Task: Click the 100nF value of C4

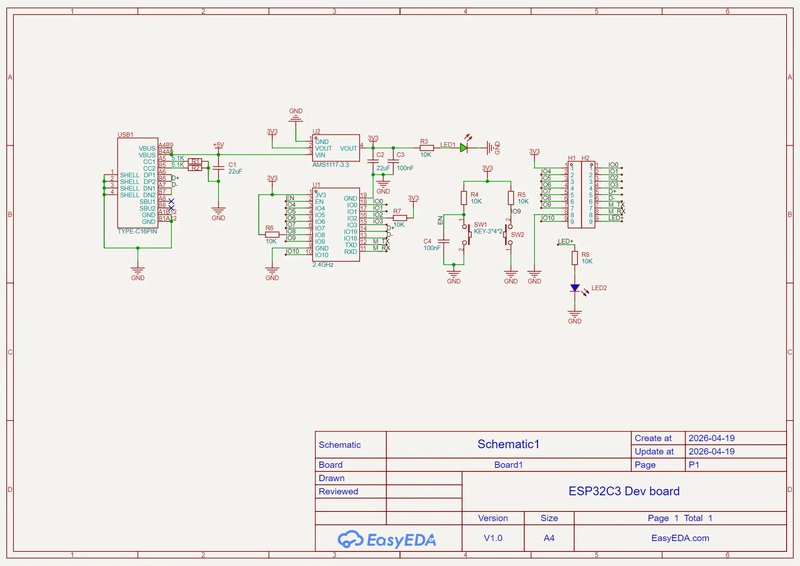Action: coord(432,248)
